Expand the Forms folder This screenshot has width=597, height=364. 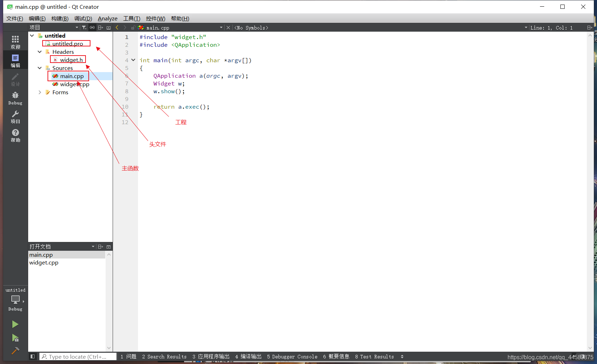40,92
